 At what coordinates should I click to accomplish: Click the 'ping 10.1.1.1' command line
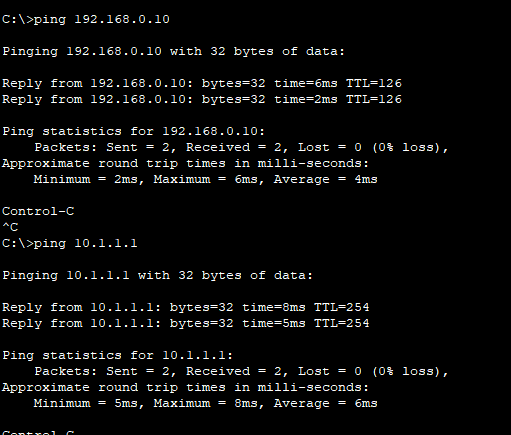point(70,243)
